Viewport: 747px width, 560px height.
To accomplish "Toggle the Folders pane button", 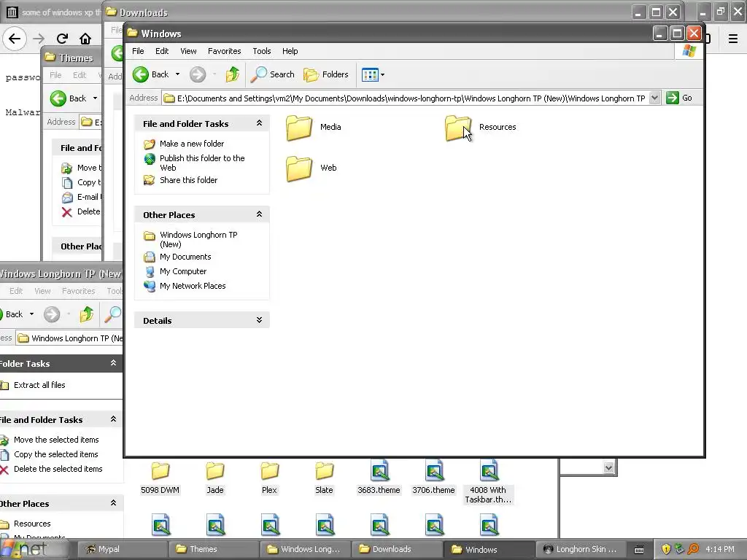I will click(x=326, y=74).
